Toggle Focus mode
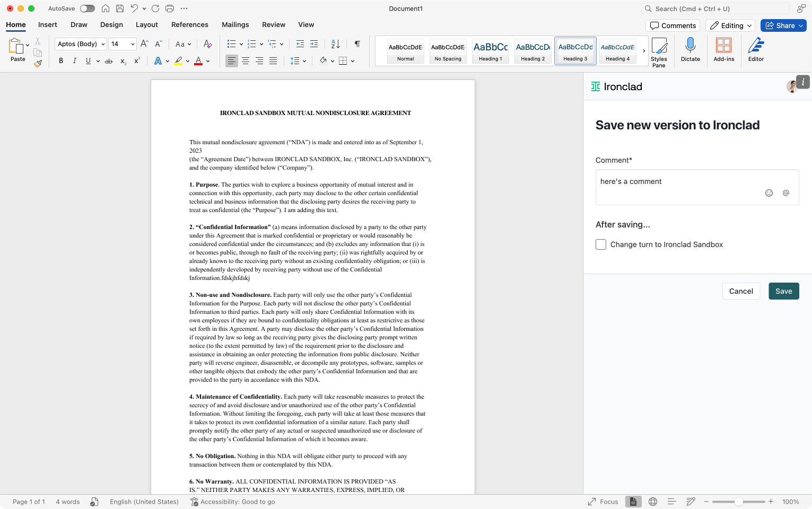 tap(603, 502)
